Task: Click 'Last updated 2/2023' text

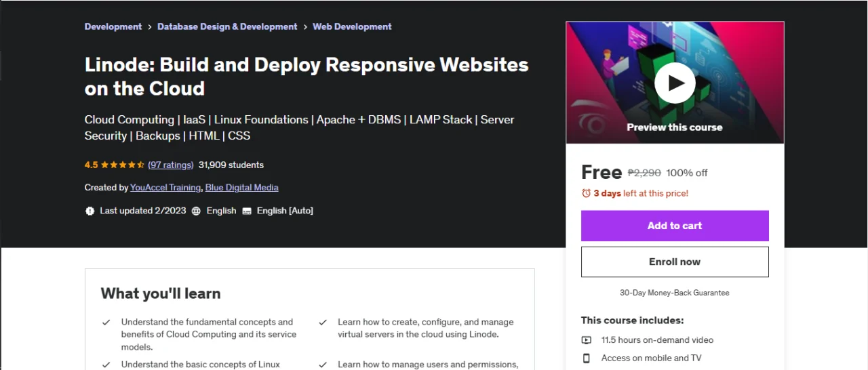Action: 143,211
